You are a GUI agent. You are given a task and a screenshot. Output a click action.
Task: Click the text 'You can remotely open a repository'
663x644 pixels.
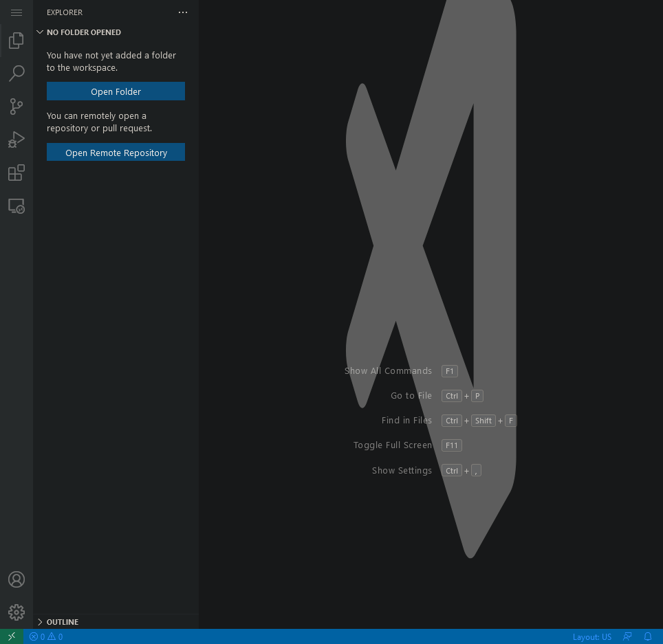point(99,122)
